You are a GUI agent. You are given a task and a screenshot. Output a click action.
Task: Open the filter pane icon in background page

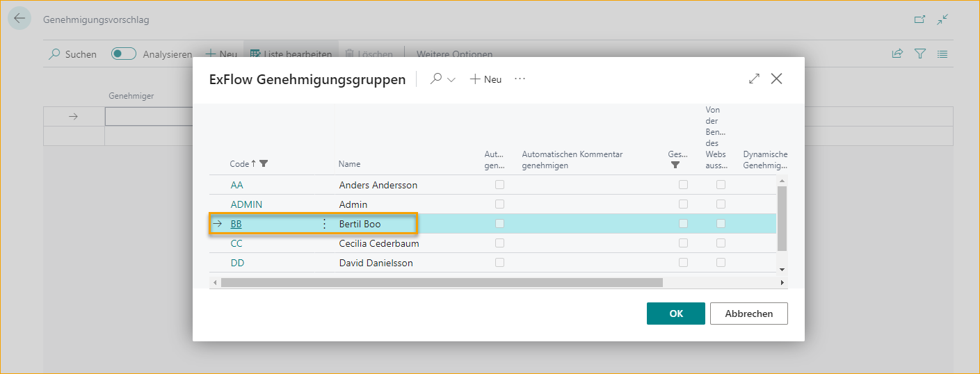pyautogui.click(x=920, y=54)
